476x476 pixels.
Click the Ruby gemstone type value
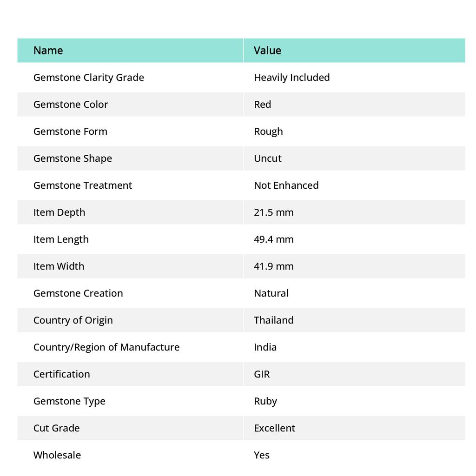point(265,401)
